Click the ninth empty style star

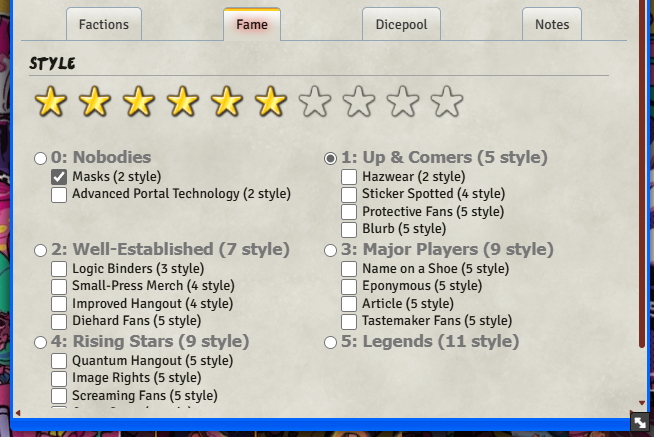(x=403, y=101)
